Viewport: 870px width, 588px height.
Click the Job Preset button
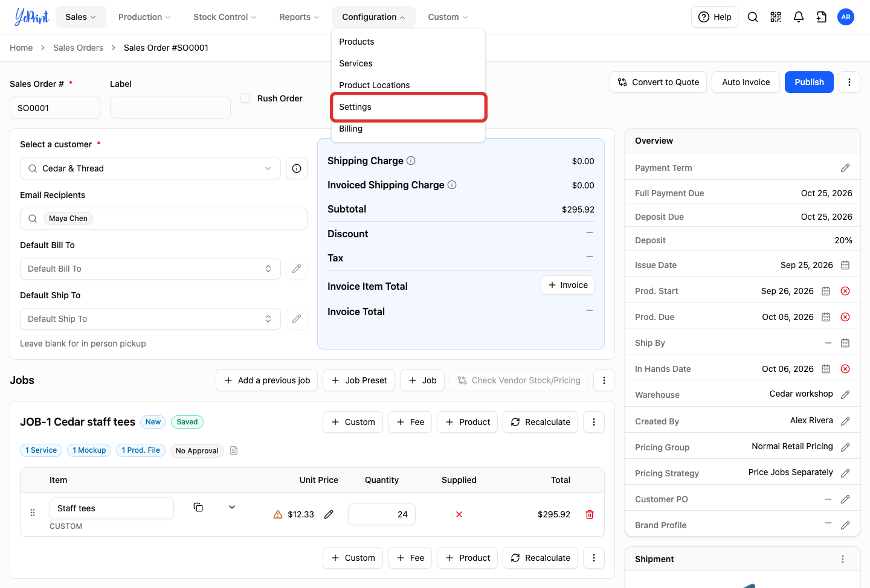coord(359,380)
